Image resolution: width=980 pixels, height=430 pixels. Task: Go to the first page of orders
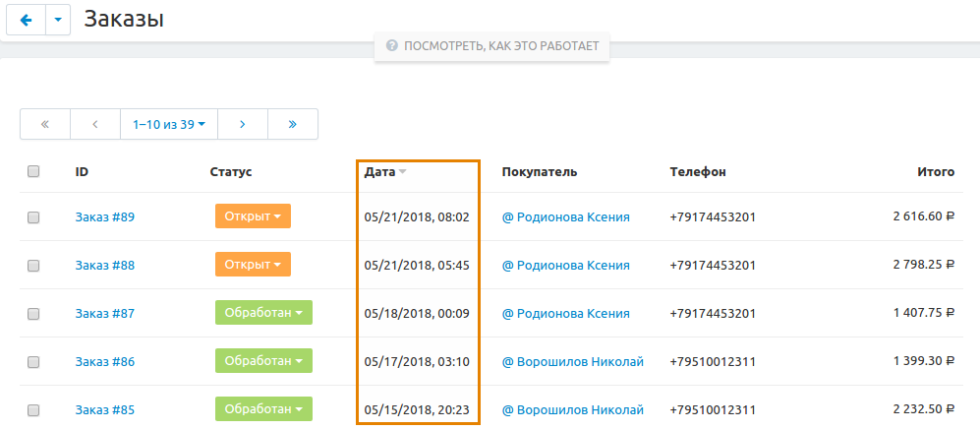tap(44, 124)
